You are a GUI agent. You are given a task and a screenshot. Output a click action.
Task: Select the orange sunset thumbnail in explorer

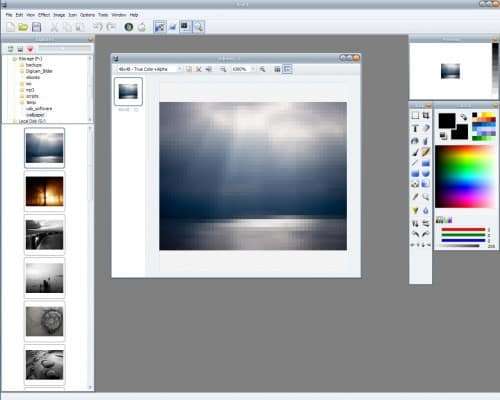[44, 191]
